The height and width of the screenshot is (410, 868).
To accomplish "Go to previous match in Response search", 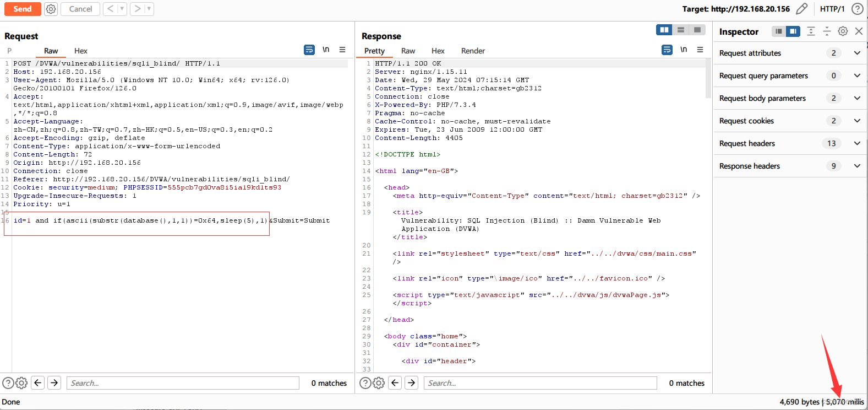I will click(x=395, y=382).
